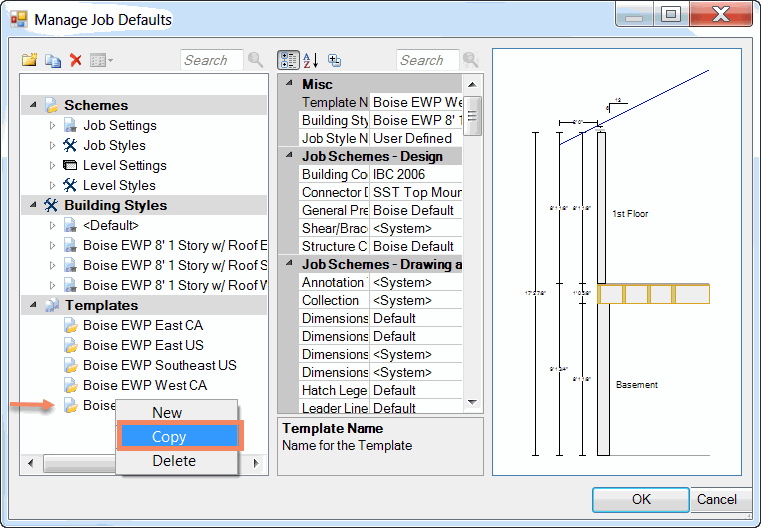This screenshot has width=761, height=528.
Task: Toggle the Categorized view button
Action: pyautogui.click(x=288, y=60)
